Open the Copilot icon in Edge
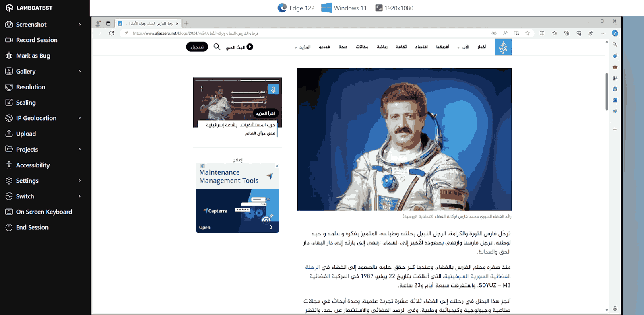 pos(615,33)
